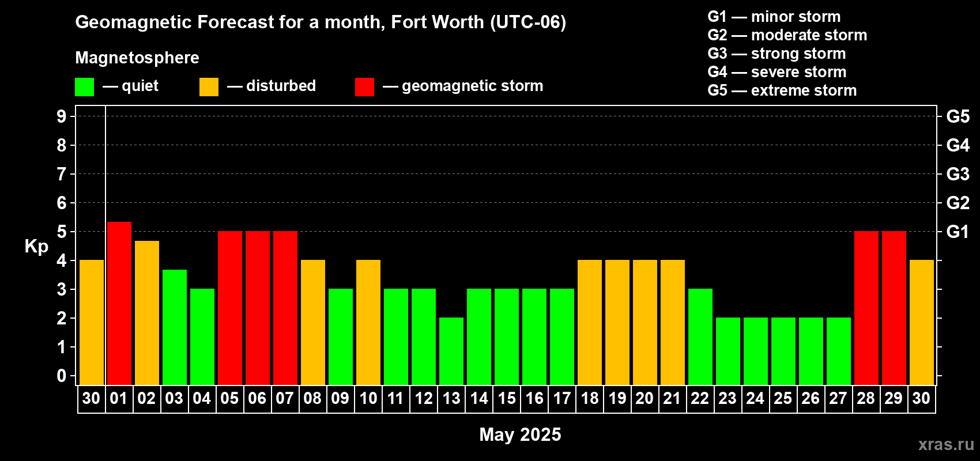Select the short green bar for May 13
980x461 pixels.
click(451, 352)
